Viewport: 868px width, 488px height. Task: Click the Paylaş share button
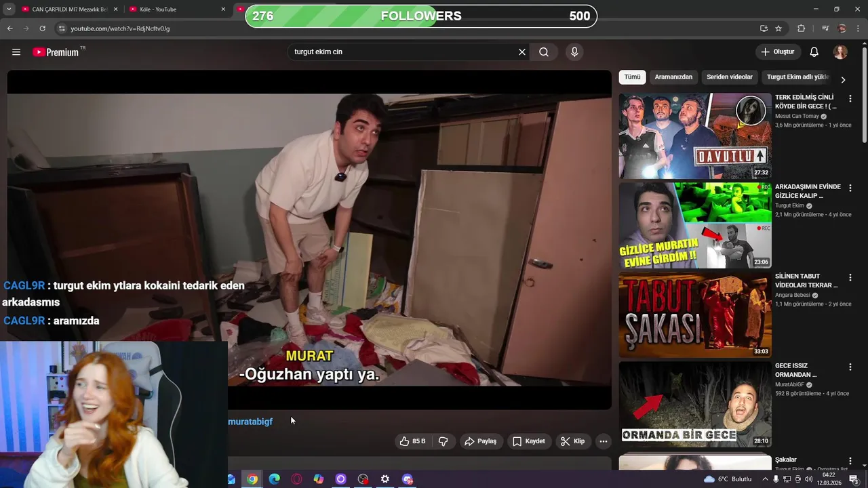480,441
